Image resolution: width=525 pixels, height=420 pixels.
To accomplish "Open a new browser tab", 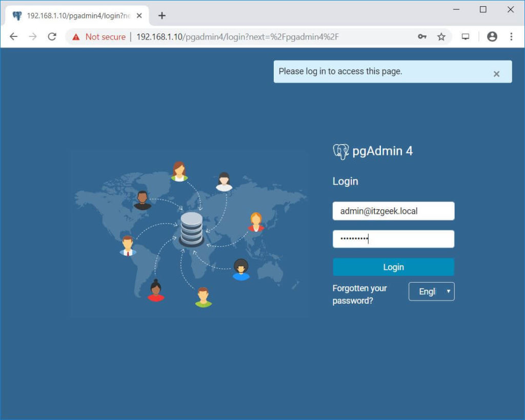I will tap(162, 16).
